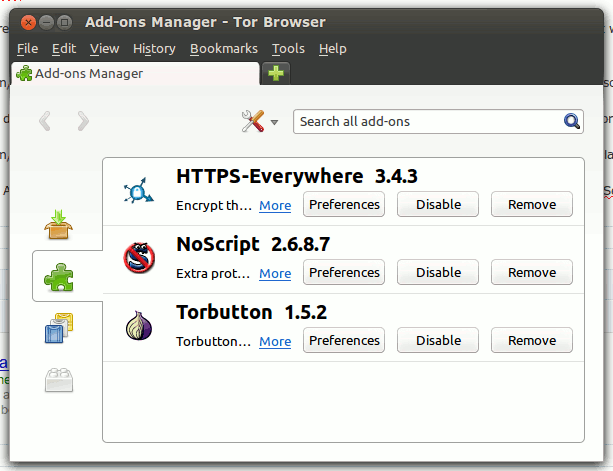Click the NoScript extension icon
This screenshot has height=471, width=613.
(x=139, y=258)
